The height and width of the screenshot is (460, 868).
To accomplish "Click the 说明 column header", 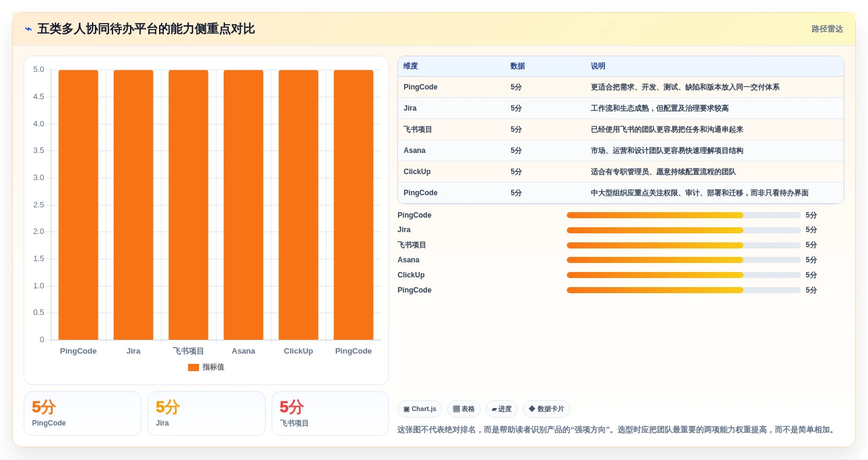I will coord(598,66).
